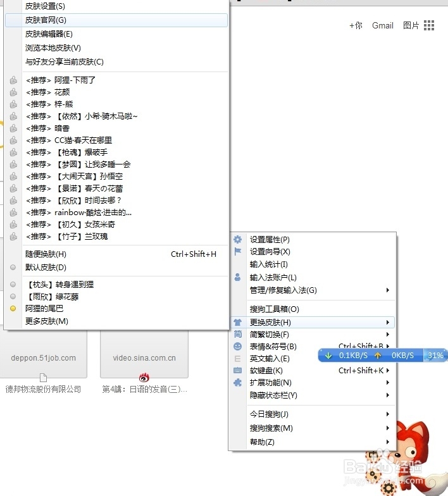Click the Sina Weibo eye logo icon
Viewport: 448px width, 496px height.
coord(144,377)
